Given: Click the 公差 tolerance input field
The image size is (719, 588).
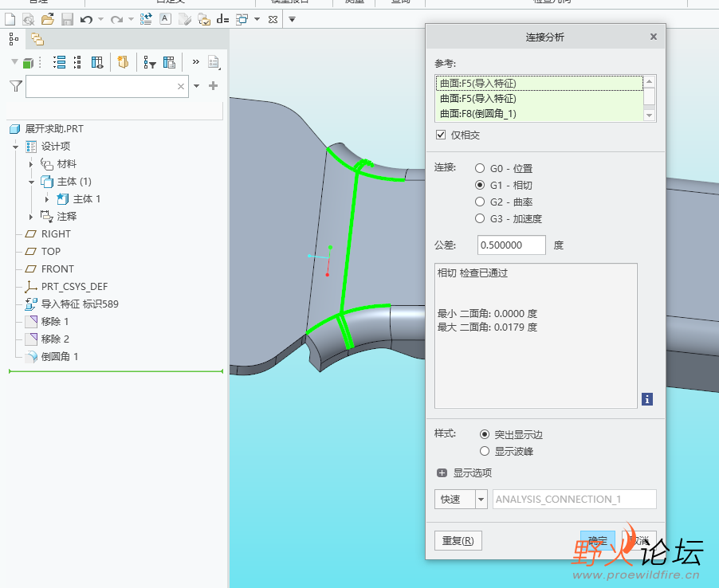Looking at the screenshot, I should click(511, 245).
